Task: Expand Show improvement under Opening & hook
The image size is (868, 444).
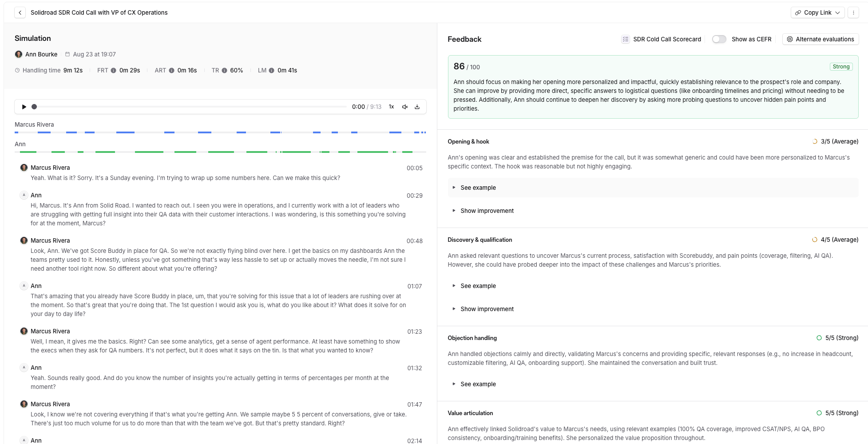Action: click(x=653, y=211)
